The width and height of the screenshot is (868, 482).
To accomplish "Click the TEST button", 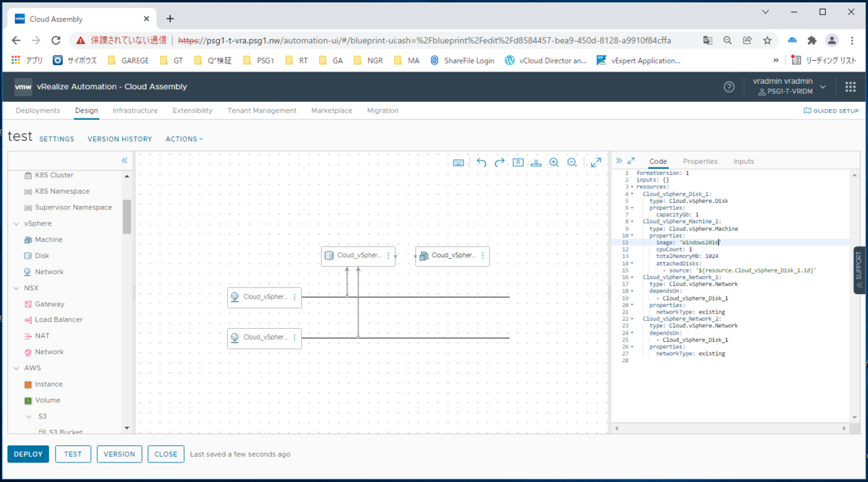I will click(x=73, y=454).
